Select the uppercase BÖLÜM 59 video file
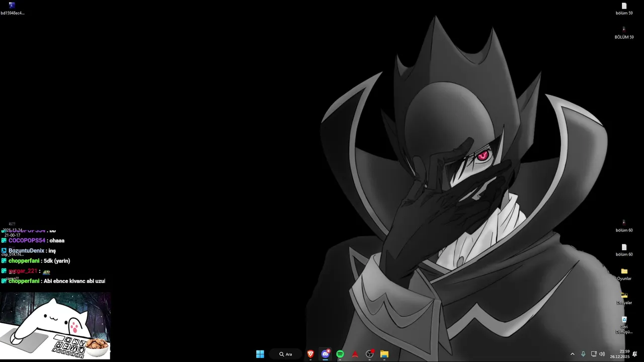644x362 pixels. tap(624, 33)
